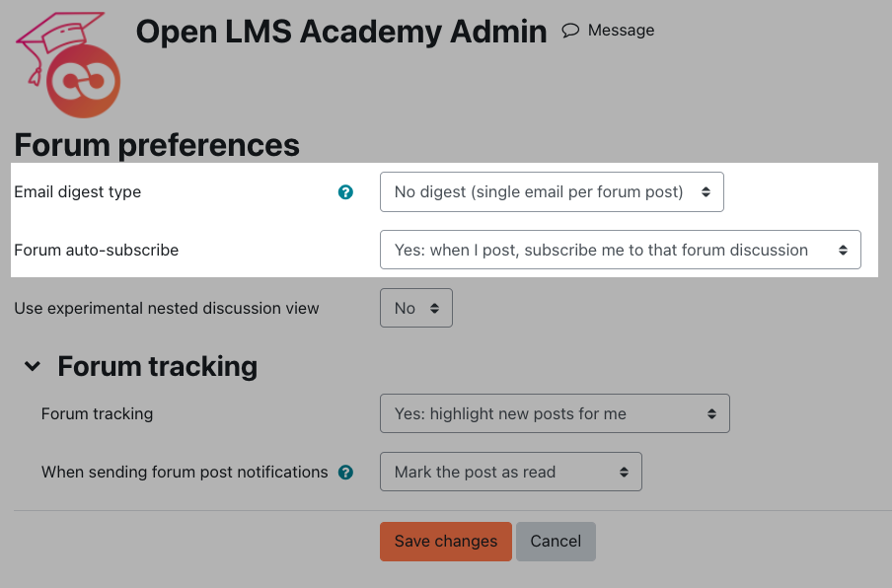The image size is (892, 588).
Task: Click the Cancel button
Action: 556,542
